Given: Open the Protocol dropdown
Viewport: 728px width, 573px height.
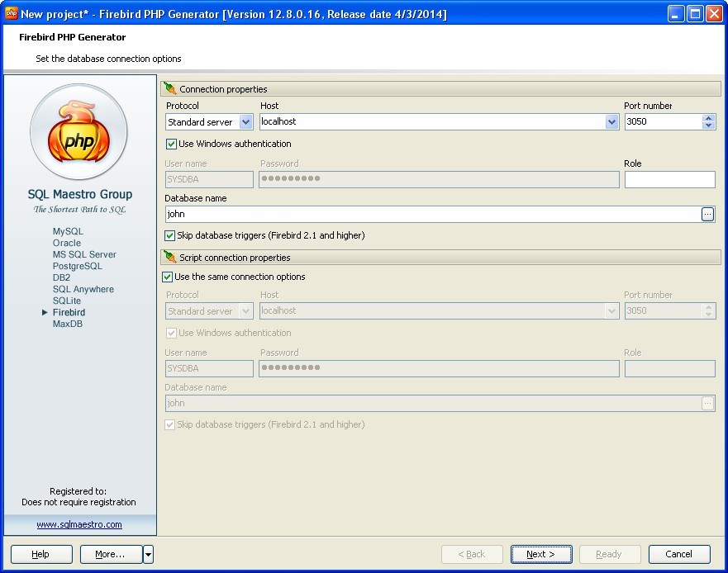Looking at the screenshot, I should coord(245,121).
